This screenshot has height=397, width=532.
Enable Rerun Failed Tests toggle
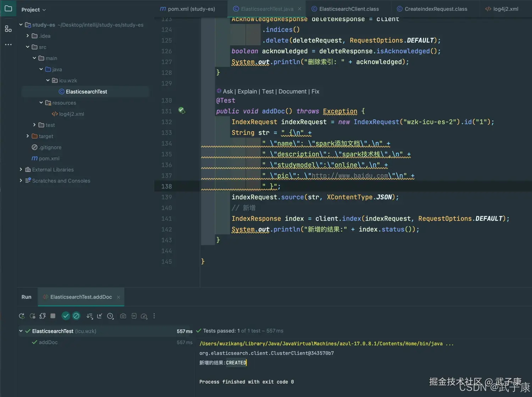coord(32,316)
